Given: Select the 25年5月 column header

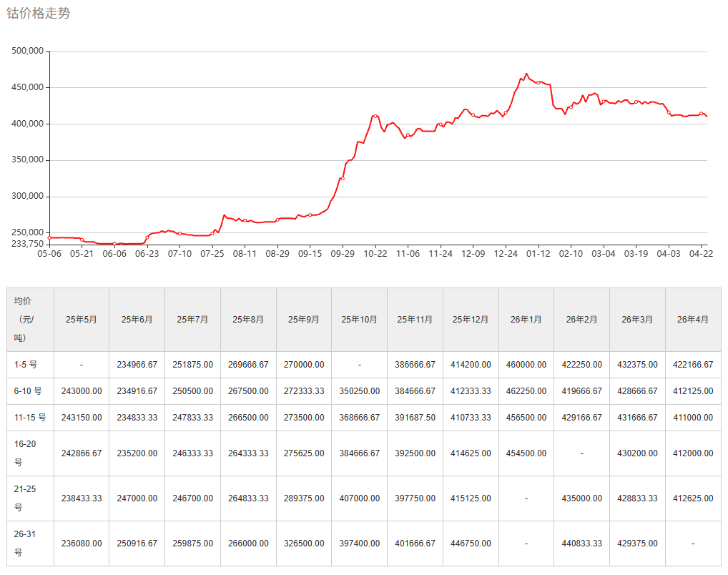Looking at the screenshot, I should [82, 320].
